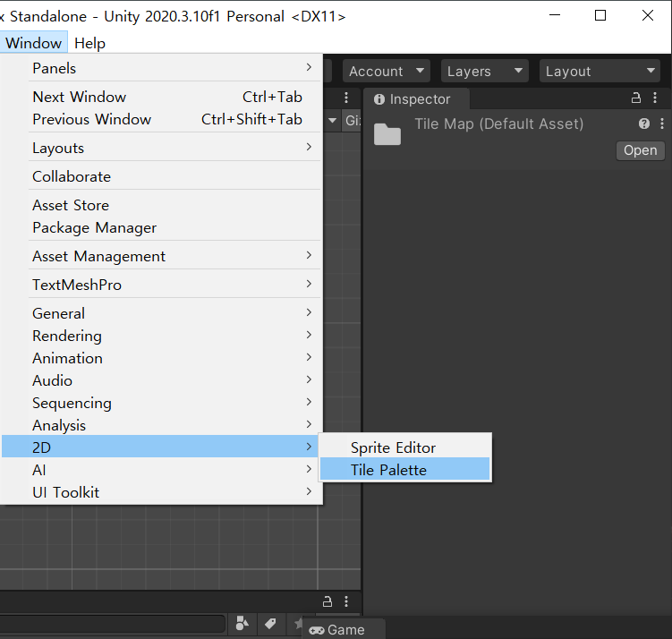Expand the Layouts submenu
Screen dimensions: 672x639
[x=161, y=148]
